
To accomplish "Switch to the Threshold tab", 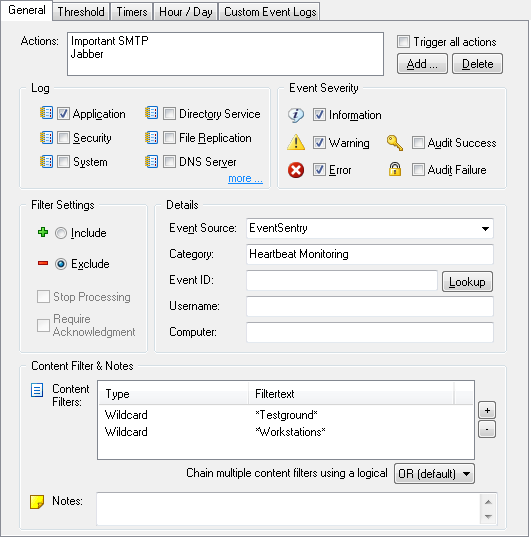I will pos(81,12).
